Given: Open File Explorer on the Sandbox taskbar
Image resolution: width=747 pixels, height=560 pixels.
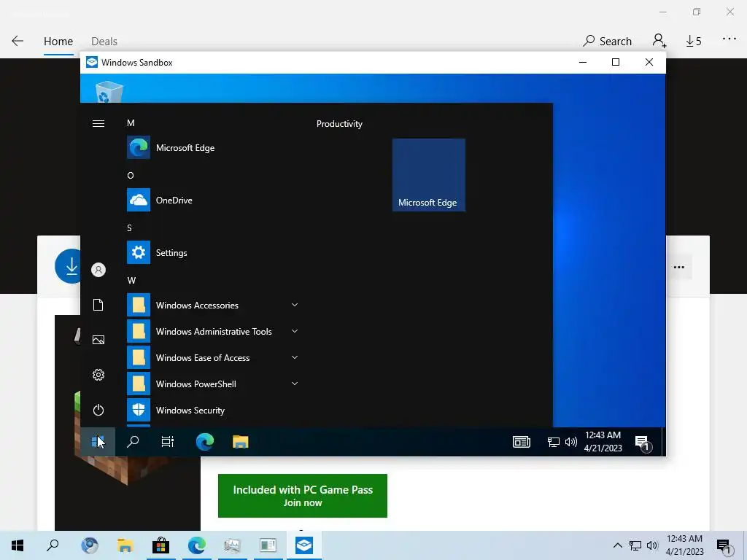Looking at the screenshot, I should coord(240,442).
